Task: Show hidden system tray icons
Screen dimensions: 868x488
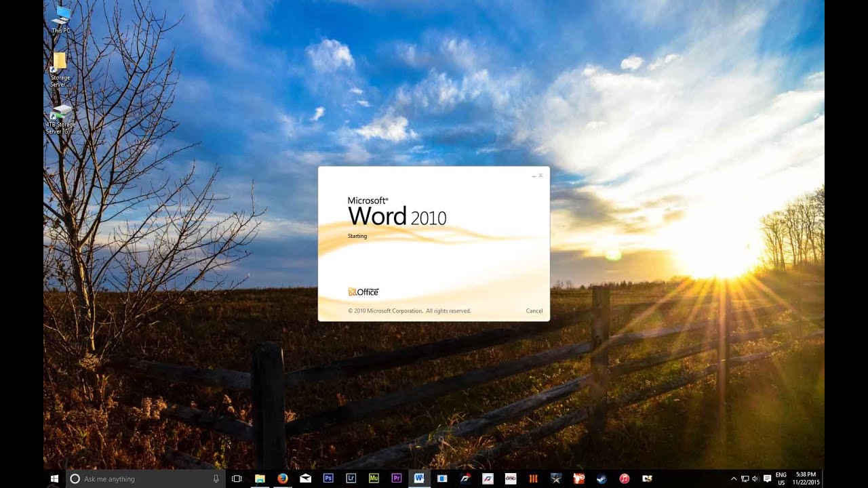Action: point(733,479)
